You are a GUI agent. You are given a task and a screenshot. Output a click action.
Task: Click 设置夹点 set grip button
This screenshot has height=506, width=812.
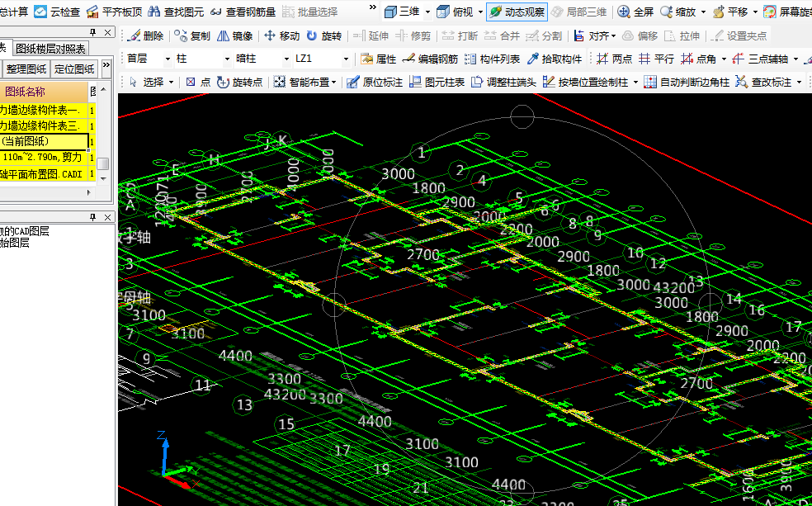tap(739, 35)
